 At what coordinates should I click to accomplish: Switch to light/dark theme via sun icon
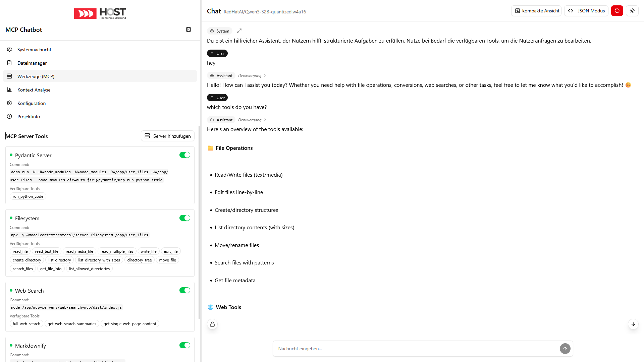point(632,11)
